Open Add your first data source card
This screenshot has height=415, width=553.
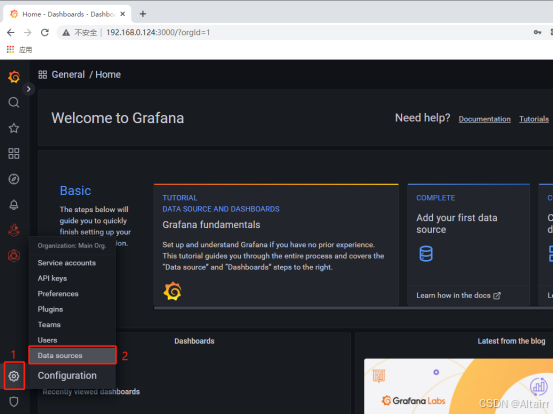468,245
